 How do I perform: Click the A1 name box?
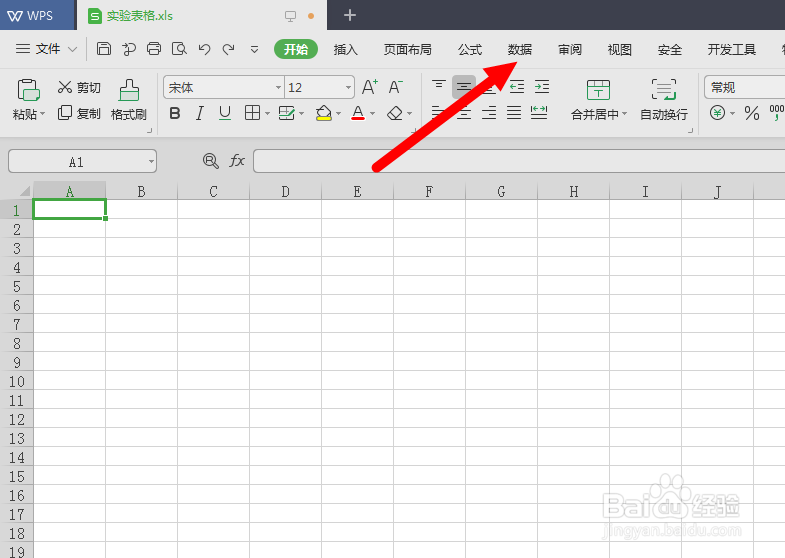coord(76,162)
